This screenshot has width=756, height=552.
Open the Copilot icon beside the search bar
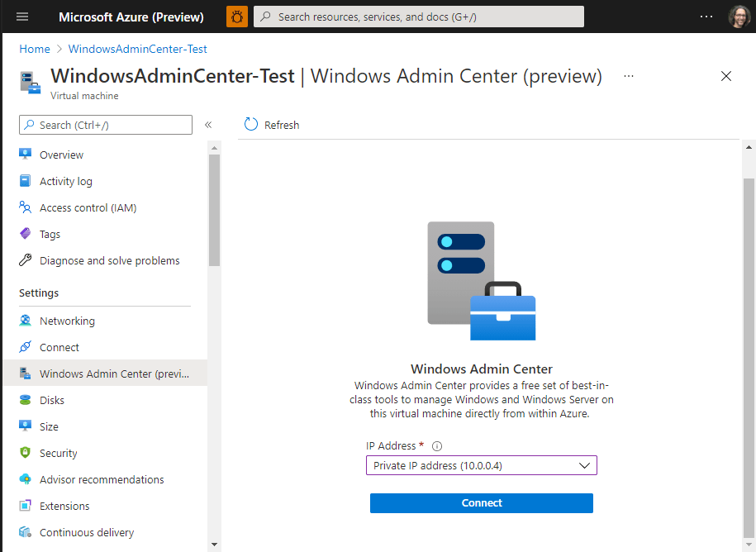[x=236, y=16]
